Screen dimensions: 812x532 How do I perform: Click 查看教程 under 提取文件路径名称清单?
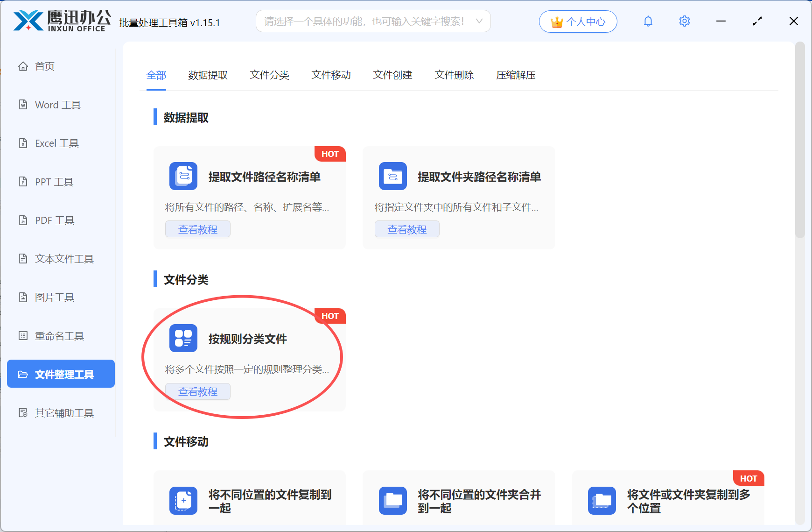(x=198, y=229)
